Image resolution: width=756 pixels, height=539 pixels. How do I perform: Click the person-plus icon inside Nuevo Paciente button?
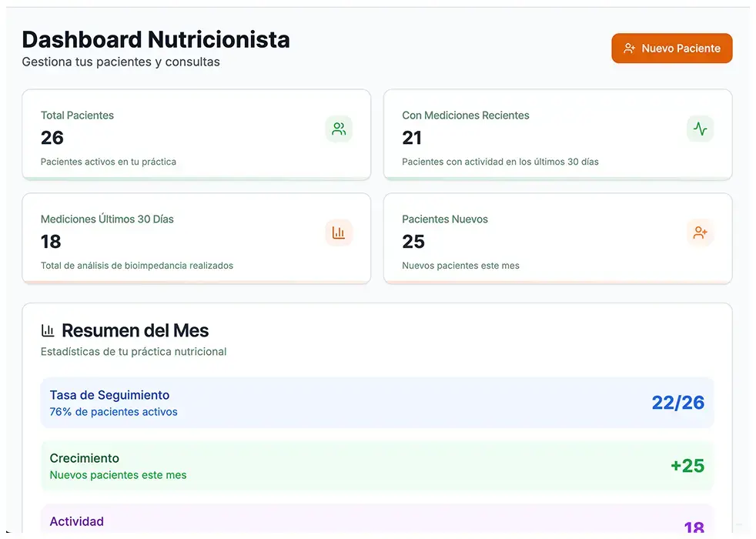pyautogui.click(x=630, y=48)
